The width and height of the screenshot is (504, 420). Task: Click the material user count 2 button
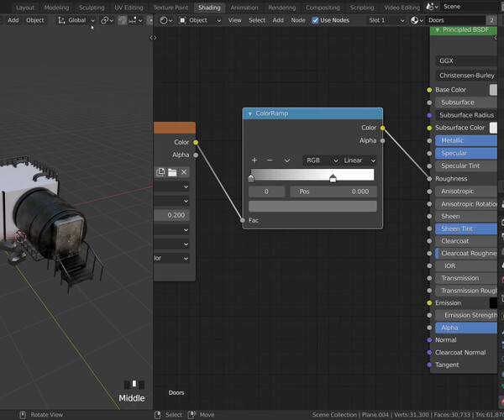(491, 20)
